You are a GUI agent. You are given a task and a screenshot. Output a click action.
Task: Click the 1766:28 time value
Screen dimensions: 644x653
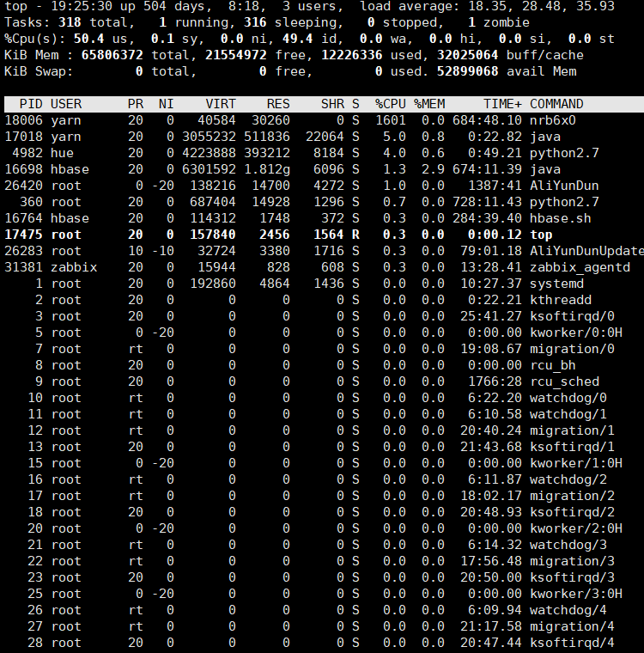tap(495, 381)
